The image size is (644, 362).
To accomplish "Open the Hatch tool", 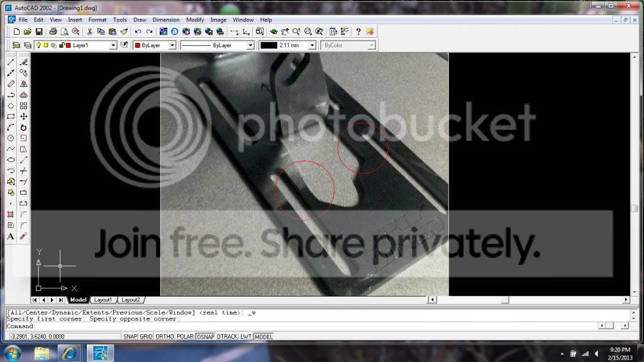I will pos(11,214).
